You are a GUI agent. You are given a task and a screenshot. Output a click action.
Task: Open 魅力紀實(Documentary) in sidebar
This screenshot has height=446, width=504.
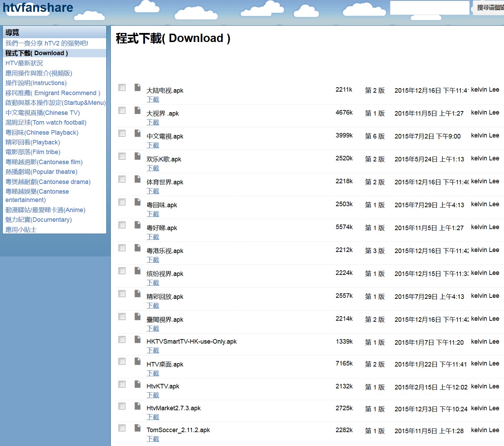pos(39,220)
